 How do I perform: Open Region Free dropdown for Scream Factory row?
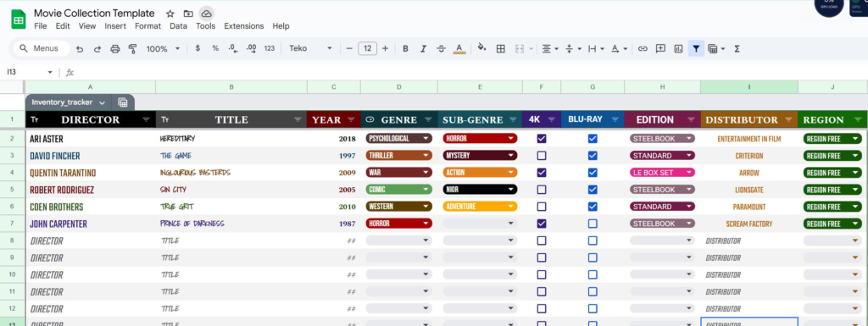(x=832, y=224)
